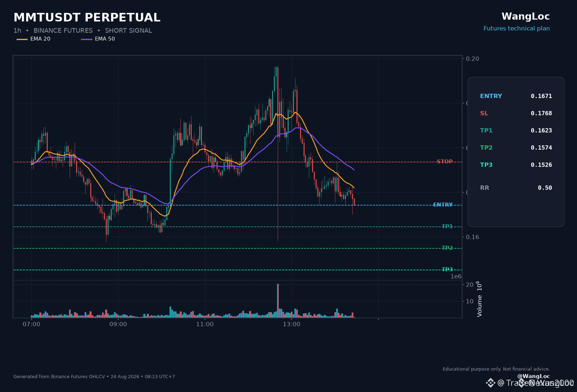Select the SHORT SIGNAL subtitle text
The image size is (577, 392).
click(x=128, y=31)
